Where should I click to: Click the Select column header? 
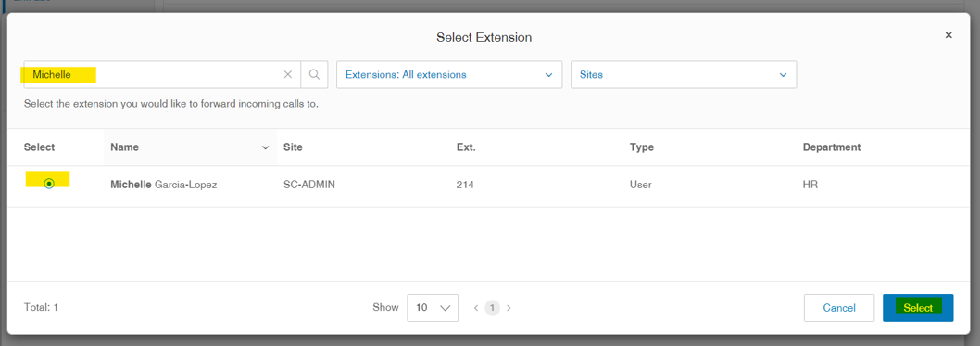pos(40,147)
